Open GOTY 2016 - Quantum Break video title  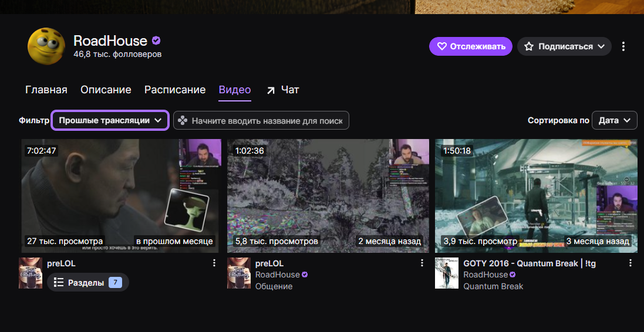[530, 263]
